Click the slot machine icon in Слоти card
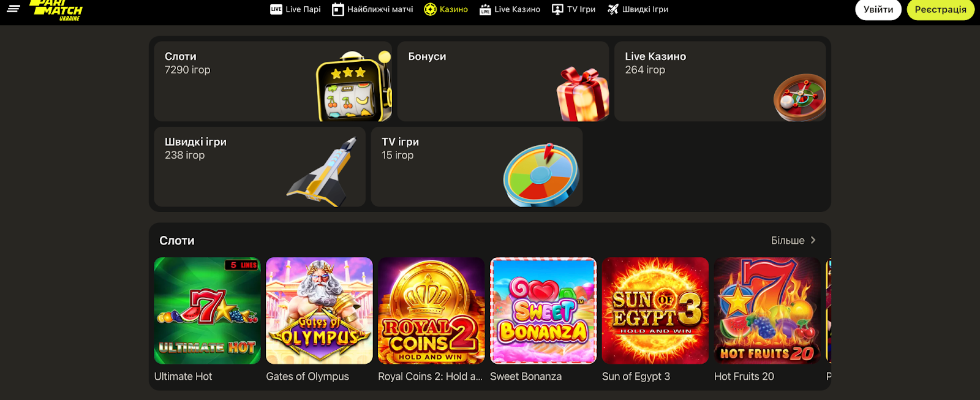 [x=354, y=86]
